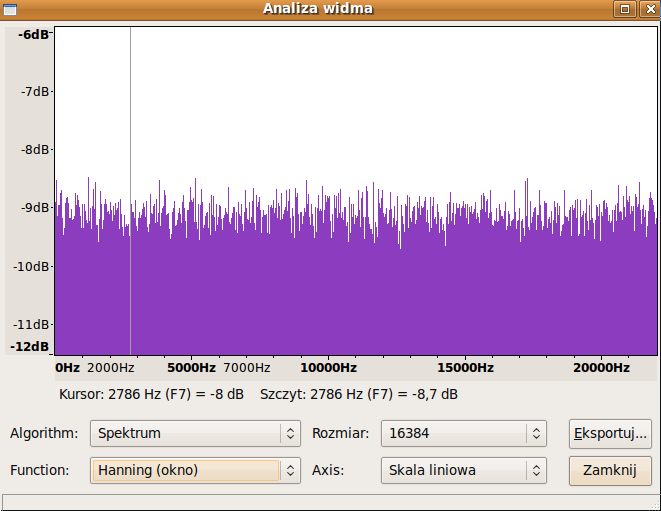The height and width of the screenshot is (511, 661).
Task: Click the Kursor: 2786 Hz readout text
Action: click(151, 394)
